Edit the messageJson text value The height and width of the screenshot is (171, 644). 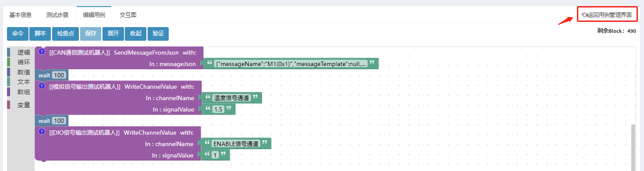click(291, 64)
